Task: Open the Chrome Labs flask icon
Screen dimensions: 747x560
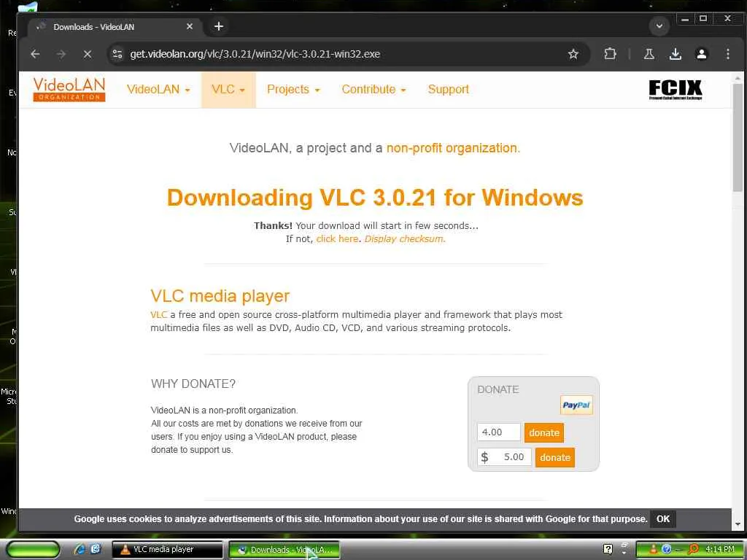Action: [649, 54]
